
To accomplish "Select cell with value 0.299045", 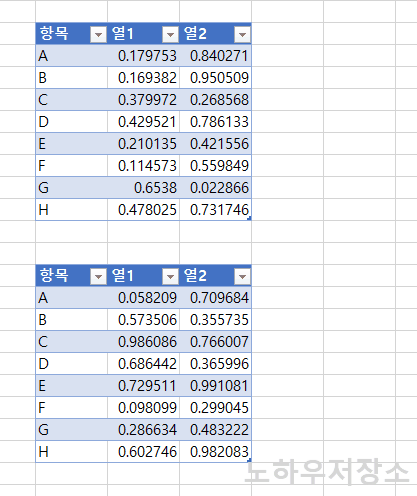I will click(x=216, y=408).
